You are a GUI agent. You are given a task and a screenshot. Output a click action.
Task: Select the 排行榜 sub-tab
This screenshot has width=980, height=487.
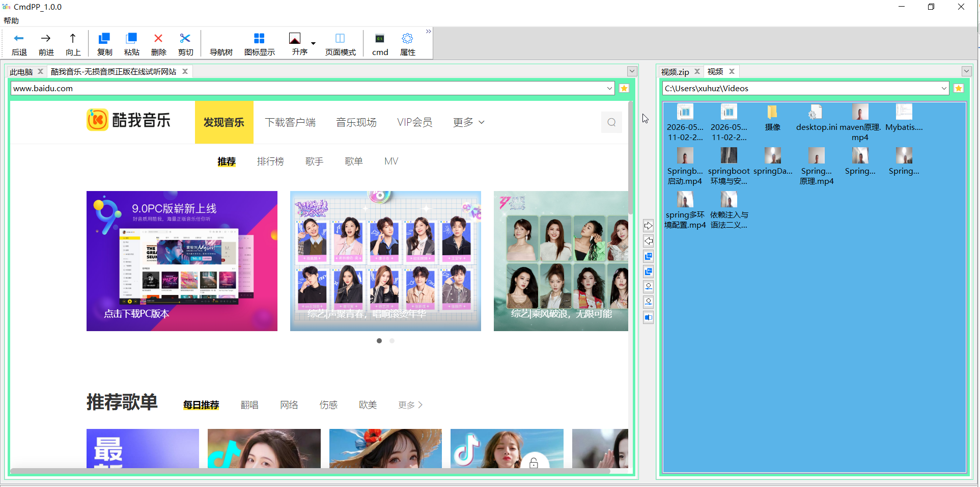coord(270,161)
